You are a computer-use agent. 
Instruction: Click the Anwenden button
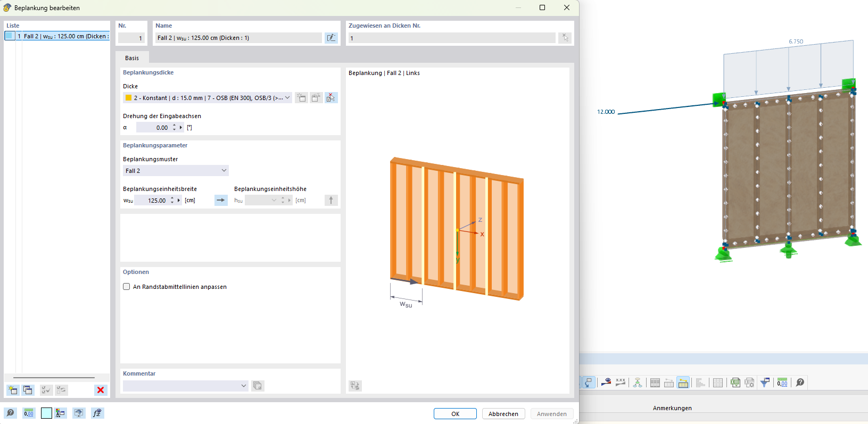552,414
